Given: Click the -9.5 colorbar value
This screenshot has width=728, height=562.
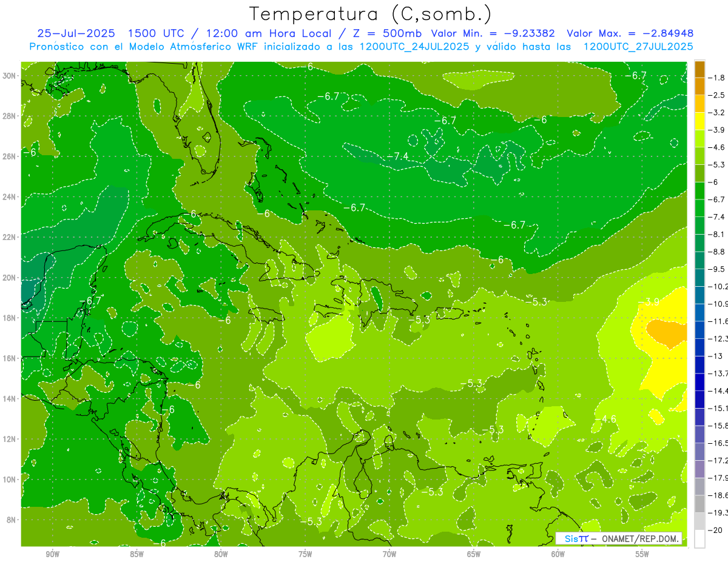Looking at the screenshot, I should [x=718, y=269].
